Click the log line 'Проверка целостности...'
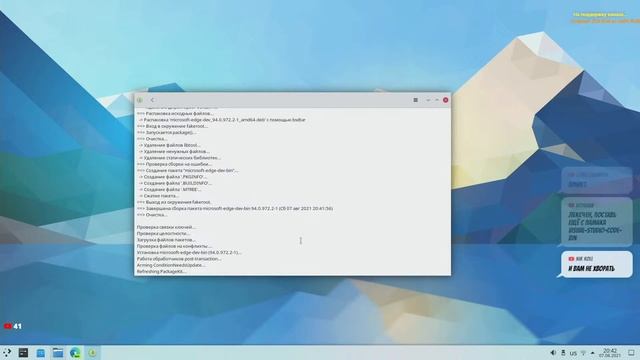640x360 pixels. [163, 233]
